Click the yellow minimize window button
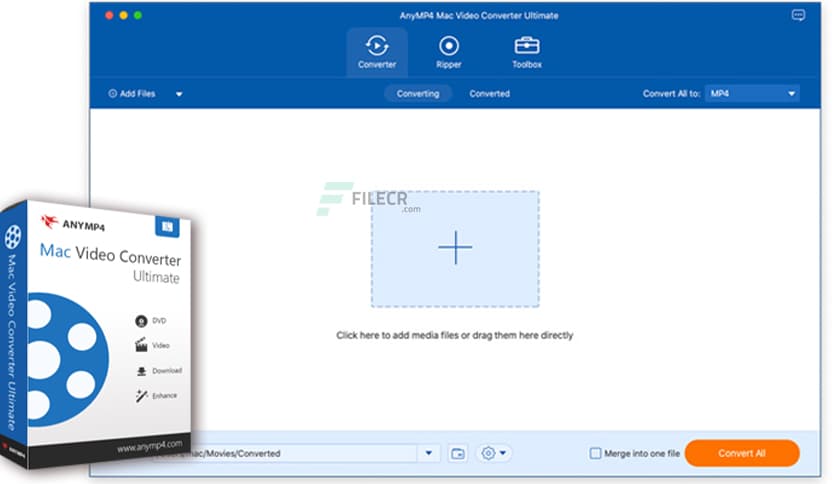The image size is (836, 484). (x=123, y=16)
